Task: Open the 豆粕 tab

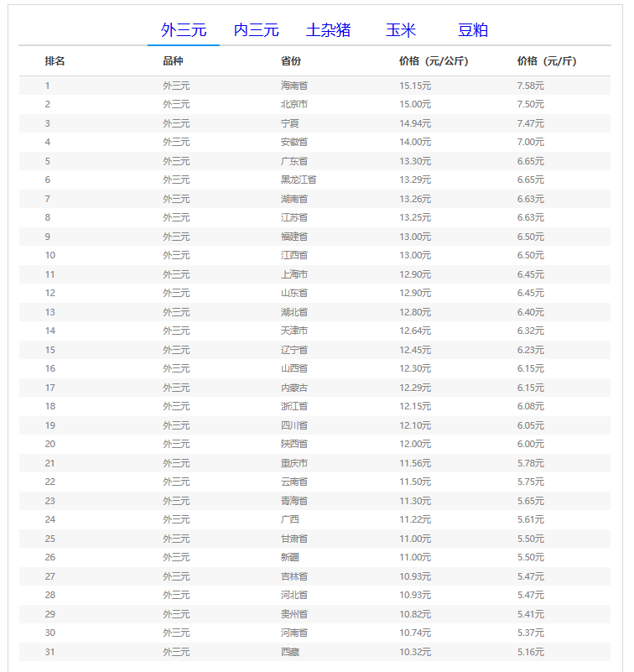Action: [x=473, y=30]
